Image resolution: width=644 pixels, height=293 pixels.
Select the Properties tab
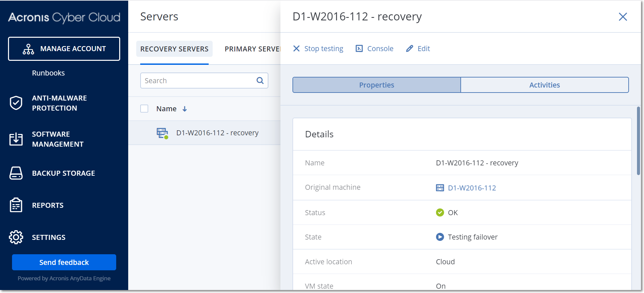tap(377, 85)
